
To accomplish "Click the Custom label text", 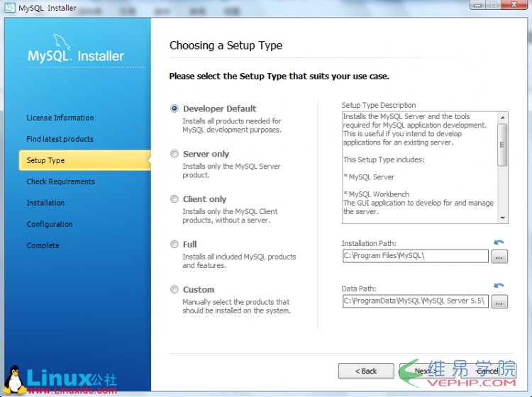I will 199,289.
